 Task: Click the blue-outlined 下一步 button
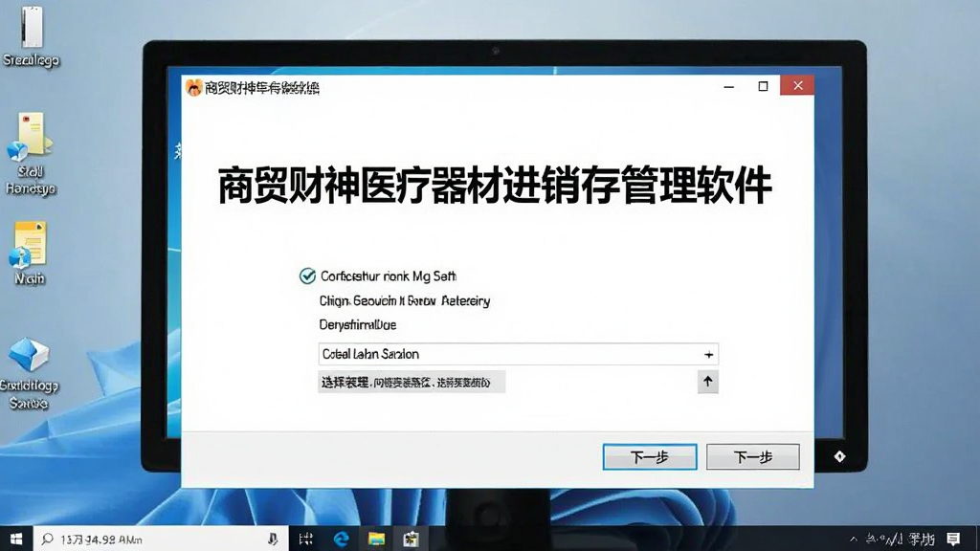pyautogui.click(x=650, y=457)
